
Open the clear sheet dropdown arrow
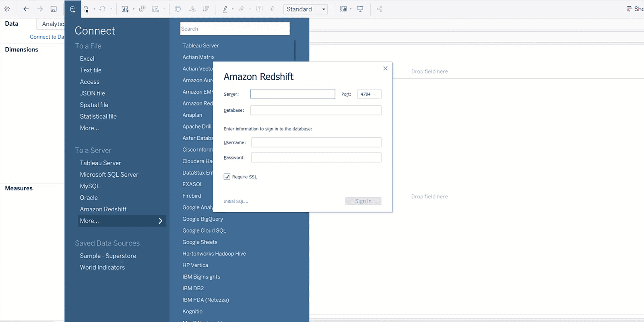point(164,9)
